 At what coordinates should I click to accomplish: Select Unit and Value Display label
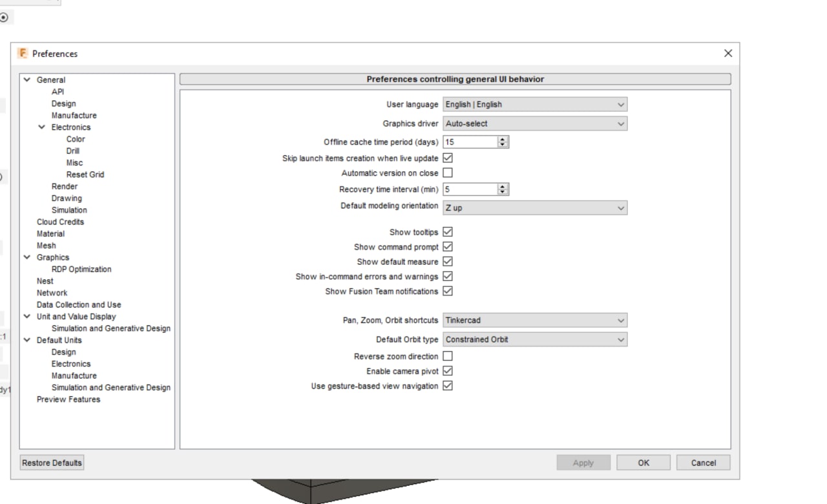click(x=76, y=317)
